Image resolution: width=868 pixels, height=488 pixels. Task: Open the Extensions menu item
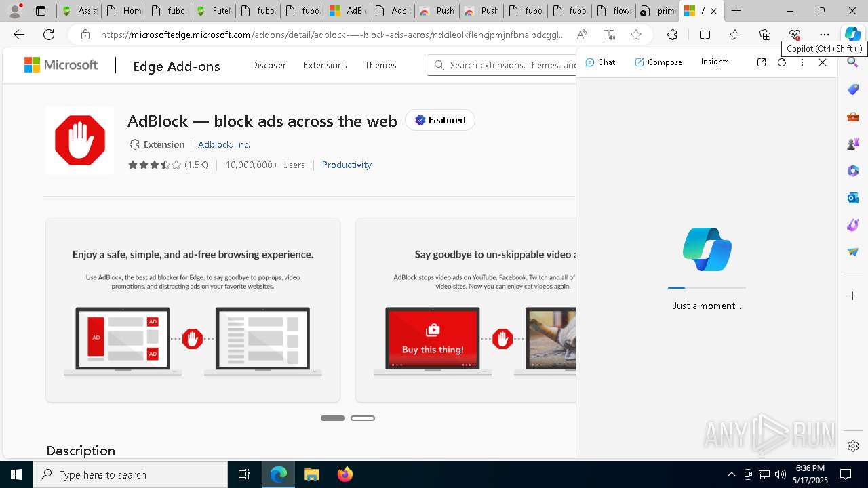[325, 65]
